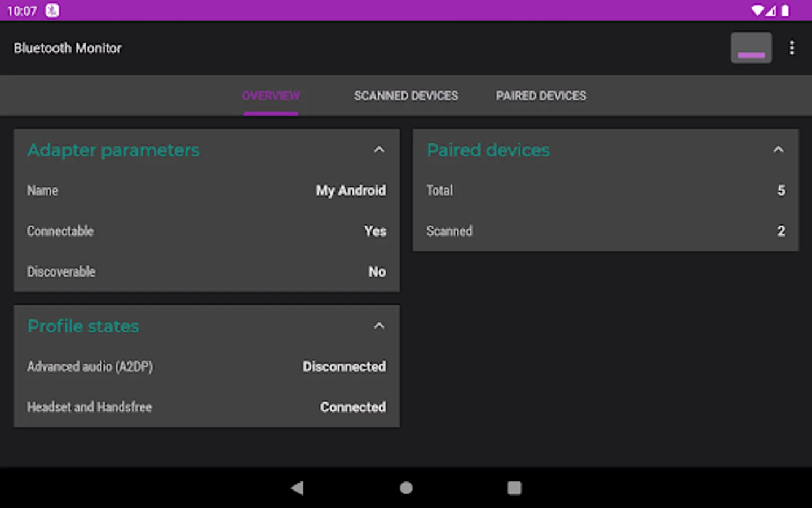The width and height of the screenshot is (812, 508).
Task: Tap the recent apps square button
Action: 514,488
